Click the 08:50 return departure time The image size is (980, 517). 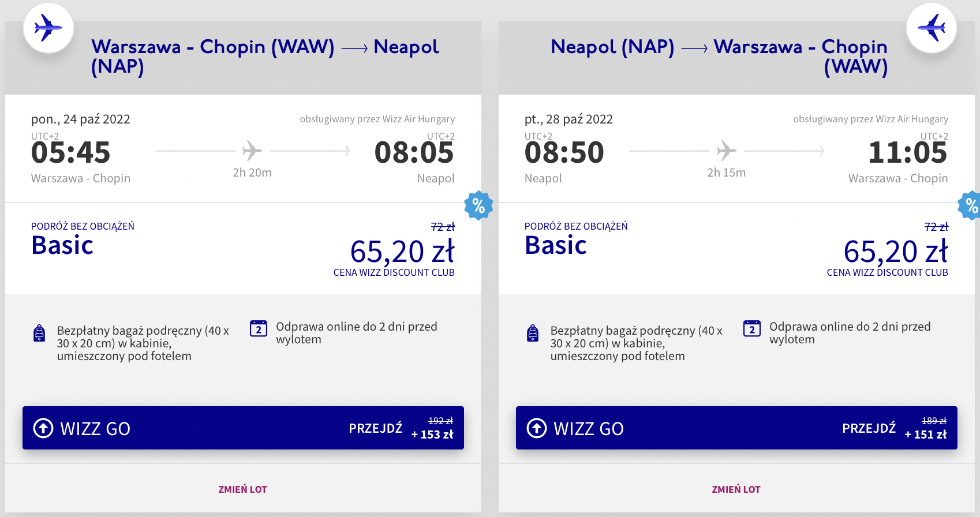(x=564, y=153)
